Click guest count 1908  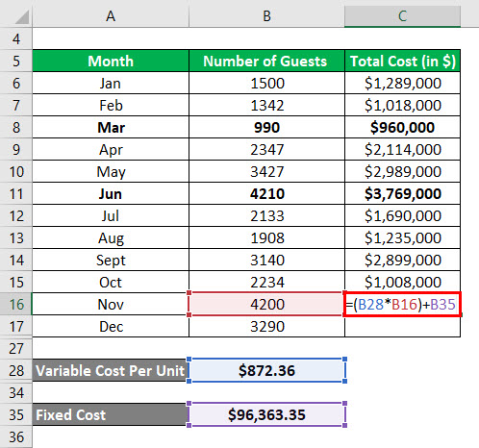tap(266, 237)
